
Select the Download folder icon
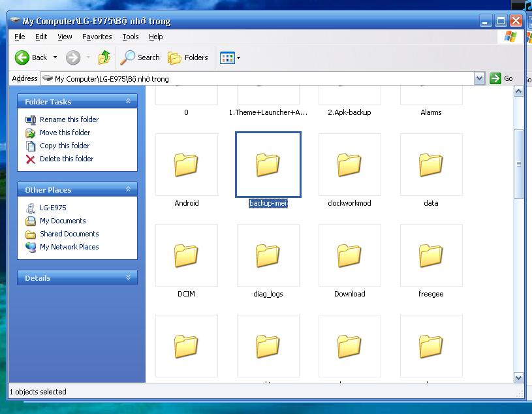click(x=349, y=255)
